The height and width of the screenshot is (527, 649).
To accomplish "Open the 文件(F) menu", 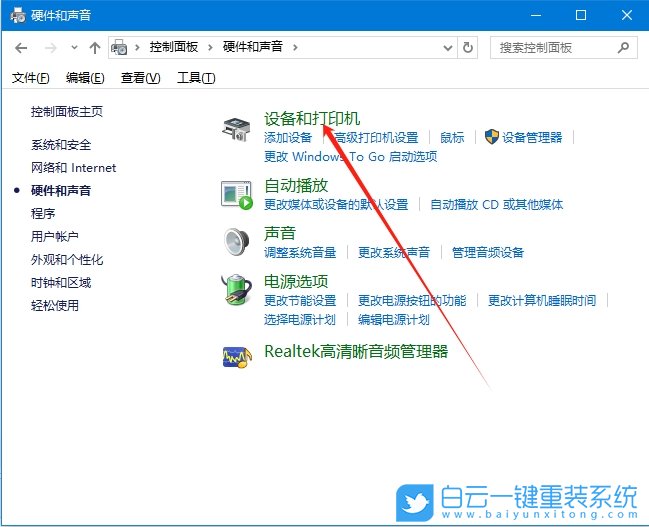I will (31, 78).
